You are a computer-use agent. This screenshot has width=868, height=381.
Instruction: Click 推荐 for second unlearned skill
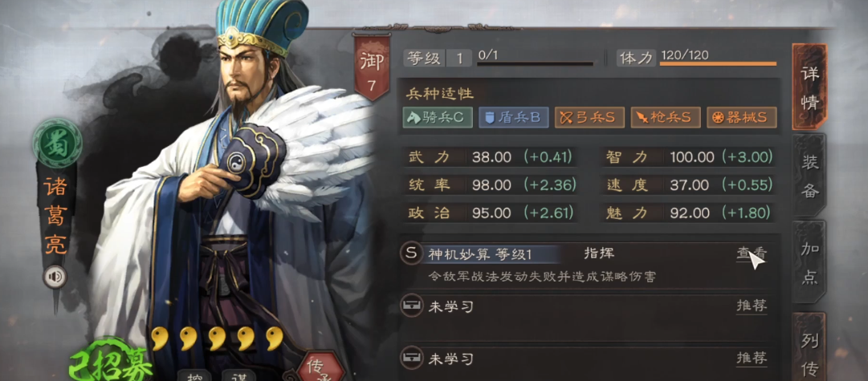(x=752, y=359)
